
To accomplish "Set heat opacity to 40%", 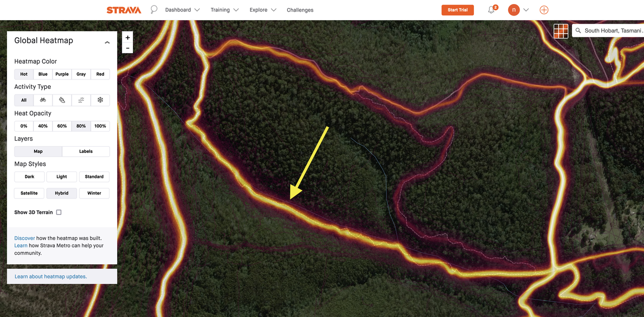I will 43,126.
